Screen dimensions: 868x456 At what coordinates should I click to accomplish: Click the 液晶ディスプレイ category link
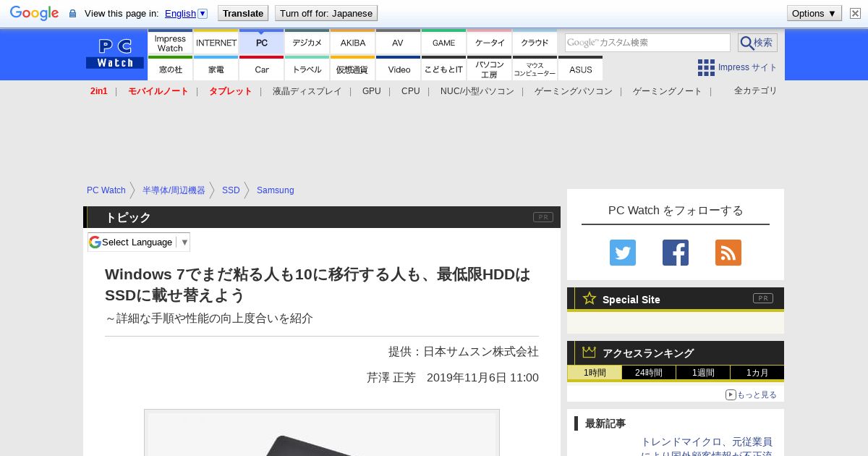tap(307, 91)
